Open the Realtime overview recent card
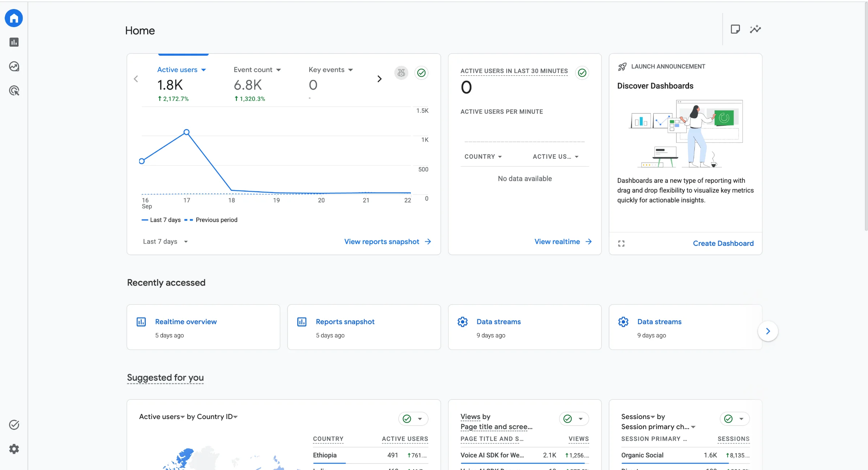 click(203, 327)
